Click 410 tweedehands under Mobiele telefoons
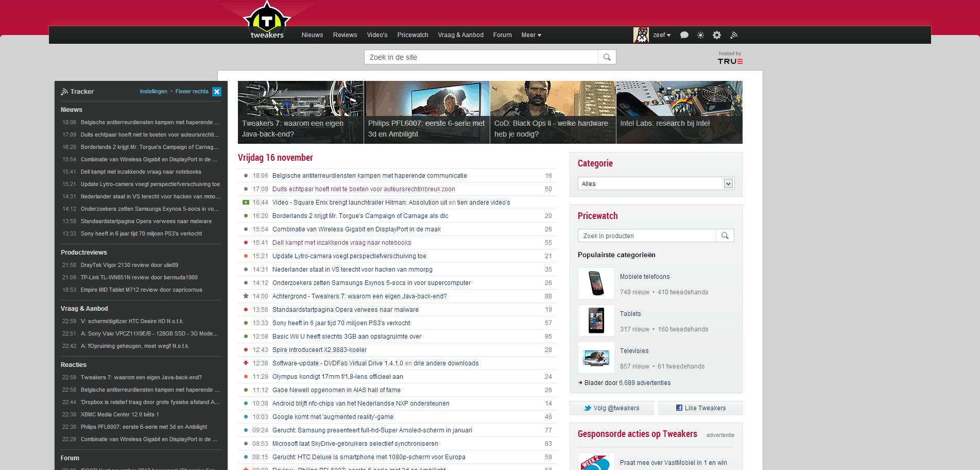 [682, 292]
